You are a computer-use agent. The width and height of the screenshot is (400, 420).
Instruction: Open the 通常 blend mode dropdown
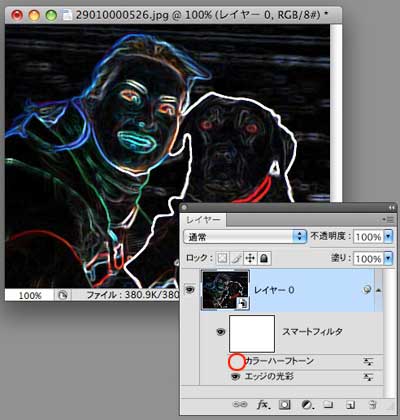click(245, 237)
